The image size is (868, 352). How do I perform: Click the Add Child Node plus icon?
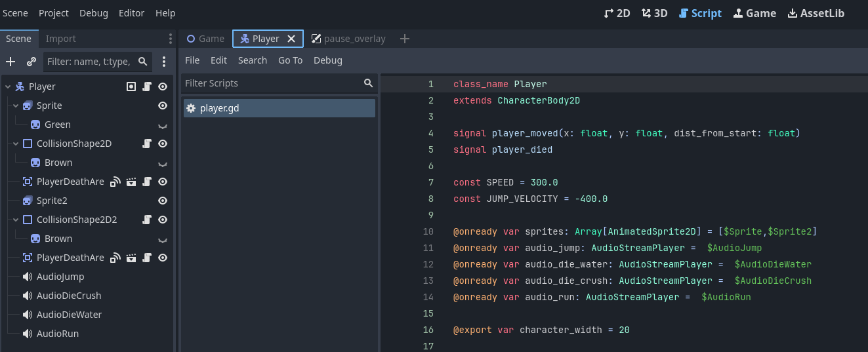(x=10, y=62)
